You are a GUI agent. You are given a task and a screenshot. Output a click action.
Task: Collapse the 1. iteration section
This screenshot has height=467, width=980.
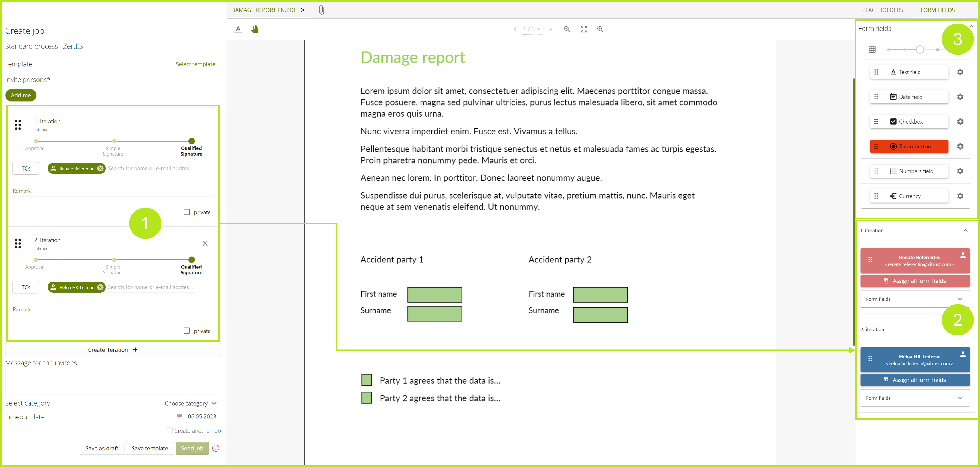coord(965,231)
